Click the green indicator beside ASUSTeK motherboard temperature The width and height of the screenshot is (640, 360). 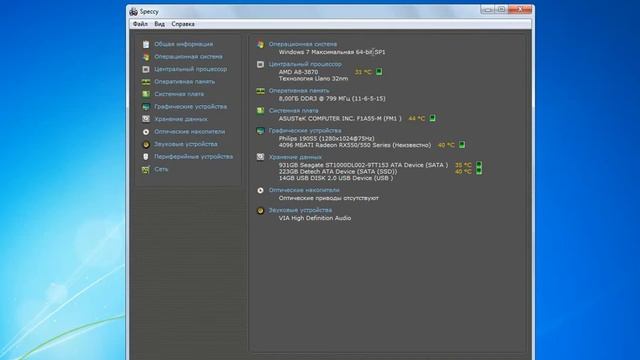point(432,118)
